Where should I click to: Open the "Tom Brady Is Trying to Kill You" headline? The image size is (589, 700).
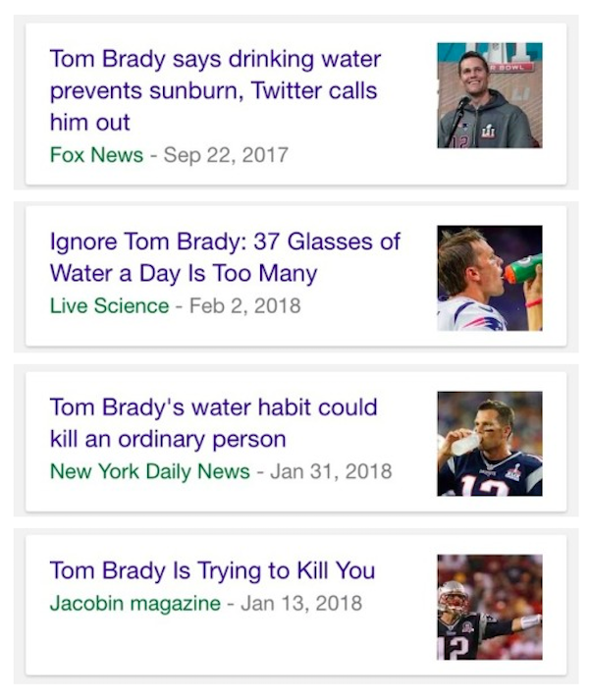pyautogui.click(x=212, y=570)
